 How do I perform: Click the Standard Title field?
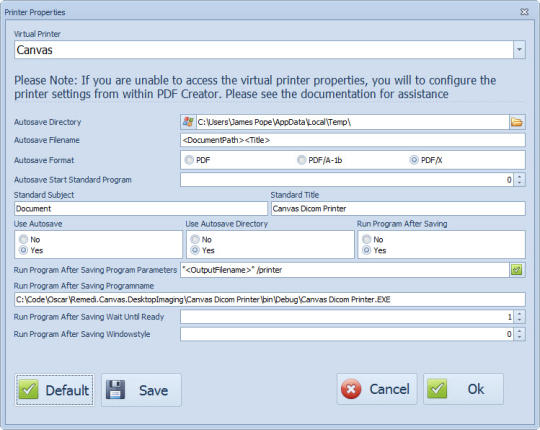pyautogui.click(x=398, y=209)
